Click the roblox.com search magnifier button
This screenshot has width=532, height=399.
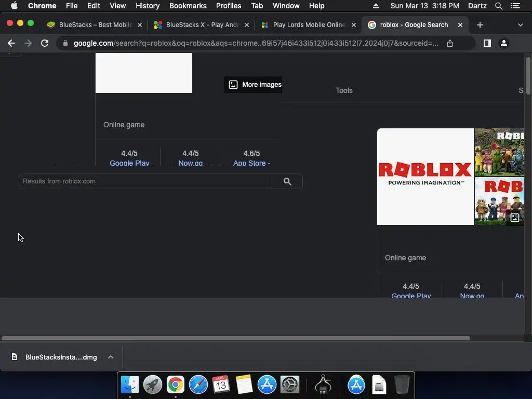coord(287,181)
